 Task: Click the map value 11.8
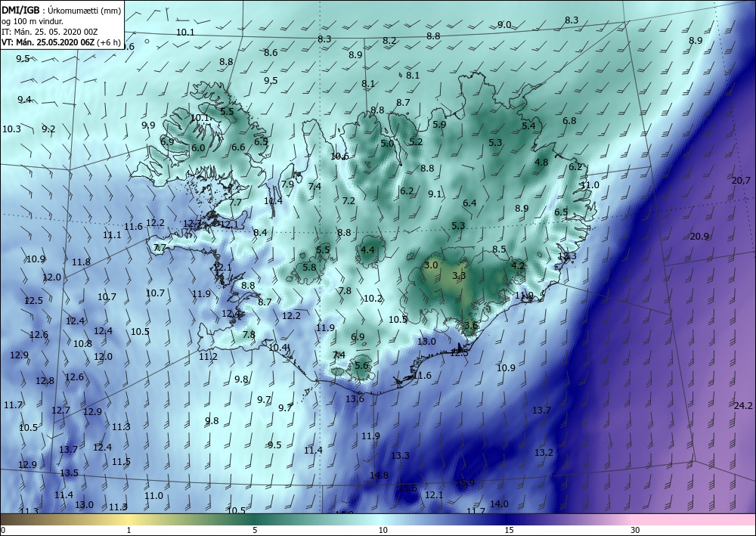(81, 262)
